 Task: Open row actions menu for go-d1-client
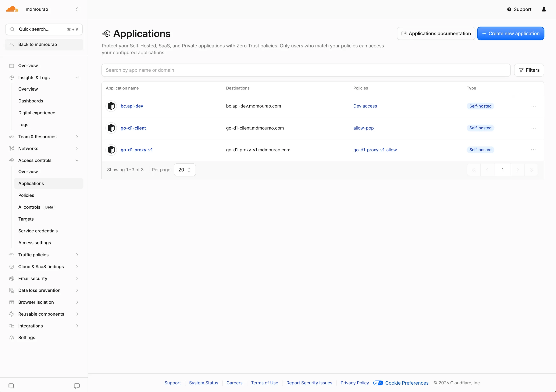click(534, 128)
